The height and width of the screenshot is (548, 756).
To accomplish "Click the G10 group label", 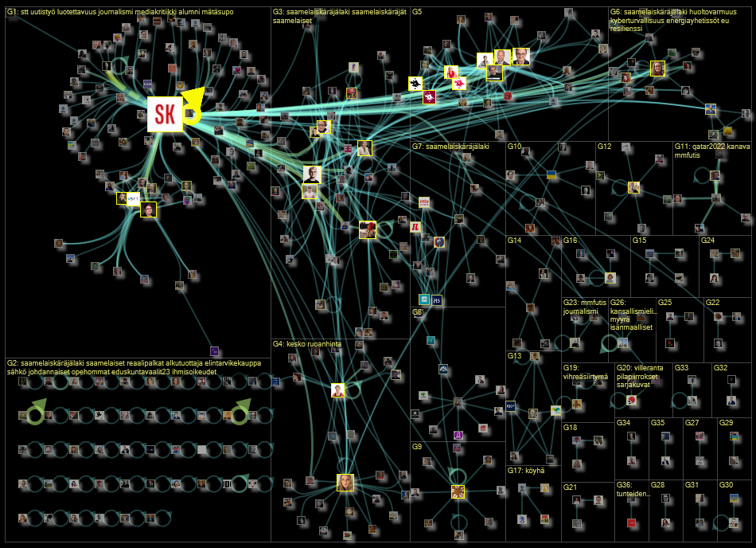I will tap(514, 146).
